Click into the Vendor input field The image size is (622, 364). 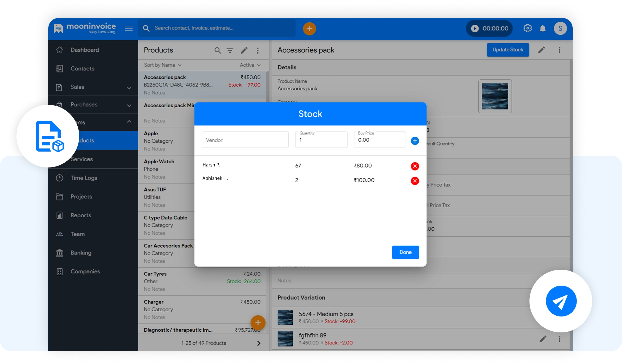pyautogui.click(x=245, y=140)
